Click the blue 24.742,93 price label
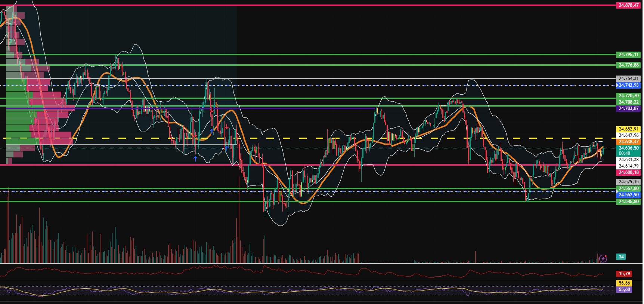 pyautogui.click(x=628, y=85)
